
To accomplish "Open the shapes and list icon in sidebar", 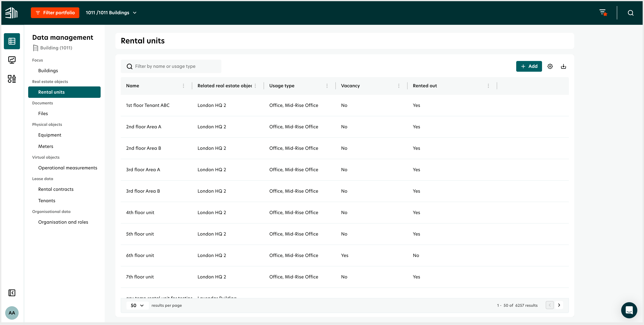I will pyautogui.click(x=12, y=79).
